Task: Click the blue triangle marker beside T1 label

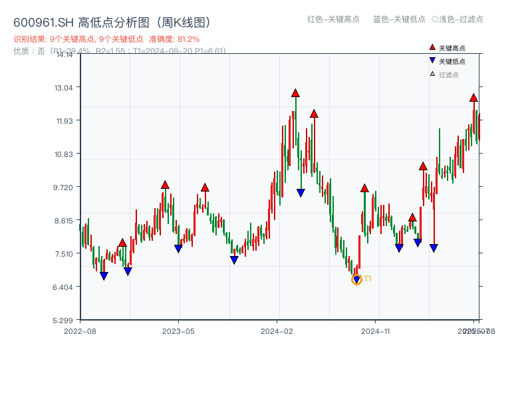Action: pos(356,279)
